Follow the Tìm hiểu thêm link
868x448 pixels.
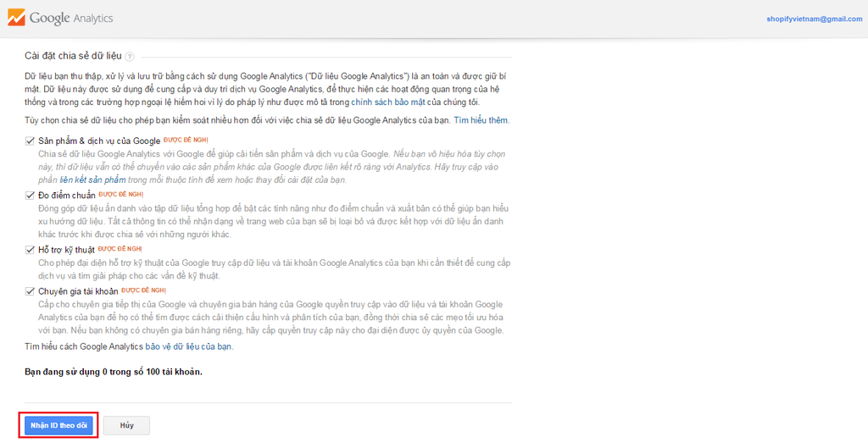click(481, 120)
